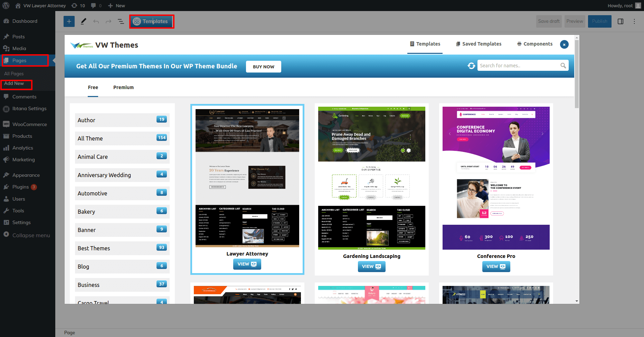Filter by Animal Care category
This screenshot has height=337, width=644.
122,157
